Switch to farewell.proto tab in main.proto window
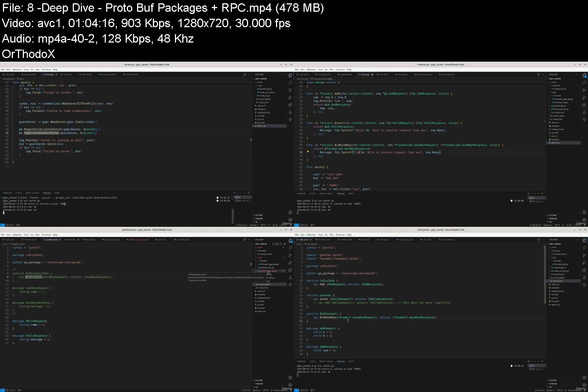 324,240
